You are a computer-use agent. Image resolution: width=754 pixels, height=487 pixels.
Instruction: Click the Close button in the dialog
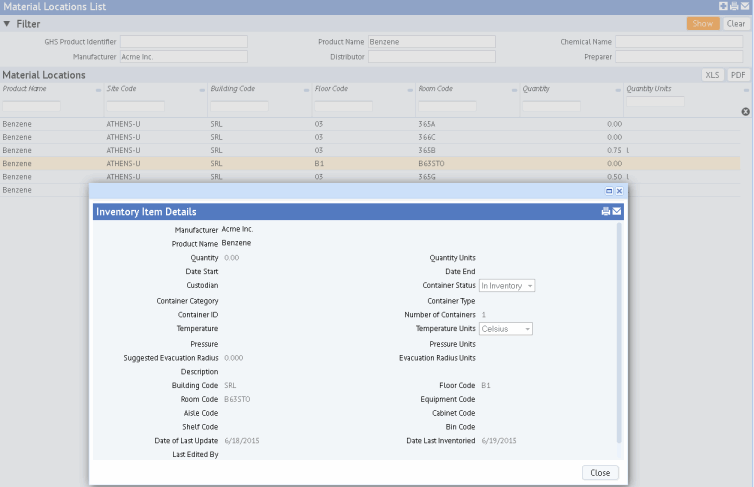[600, 473]
